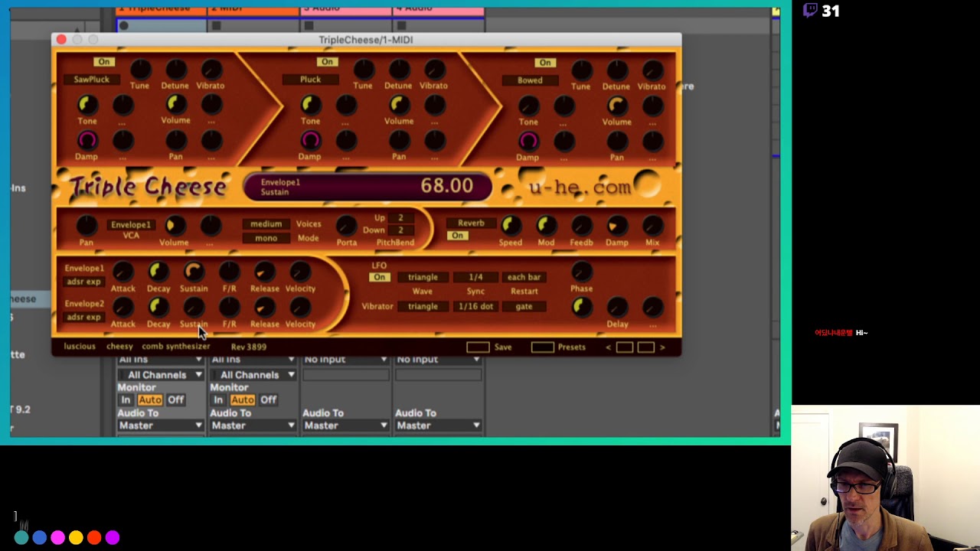The width and height of the screenshot is (980, 551).
Task: Go to the next preset arrow
Action: click(662, 347)
